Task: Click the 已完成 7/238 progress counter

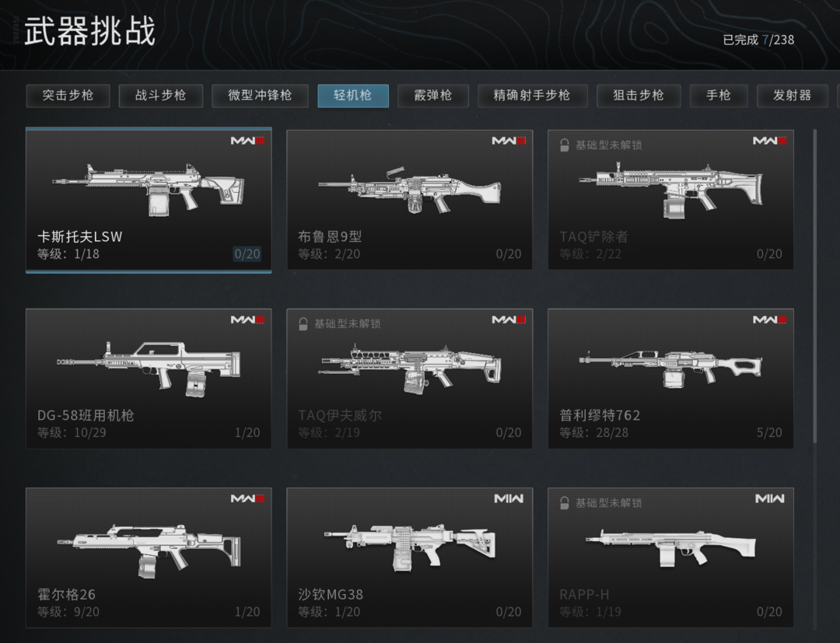Action: tap(758, 40)
